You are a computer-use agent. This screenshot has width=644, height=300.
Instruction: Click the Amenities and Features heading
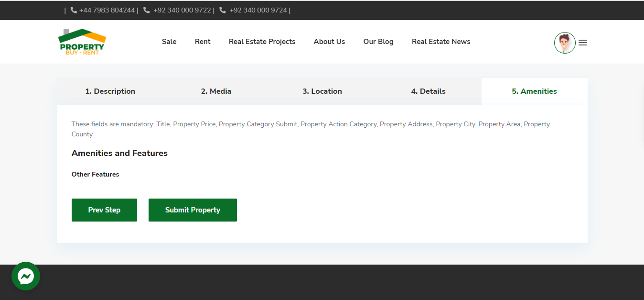coord(119,153)
